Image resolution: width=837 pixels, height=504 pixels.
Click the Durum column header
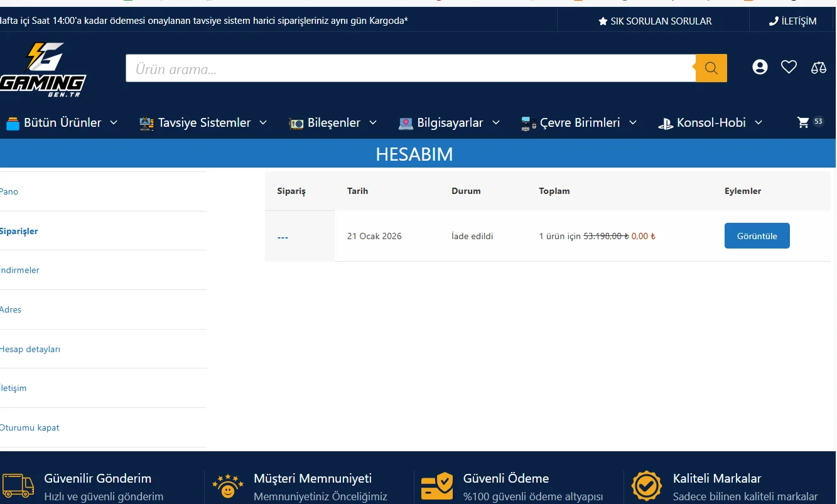click(x=466, y=191)
